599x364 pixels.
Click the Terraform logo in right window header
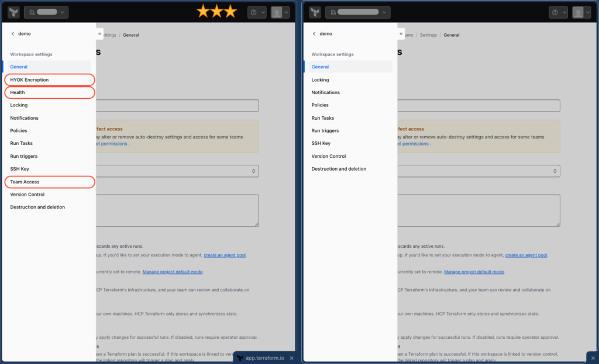click(315, 12)
